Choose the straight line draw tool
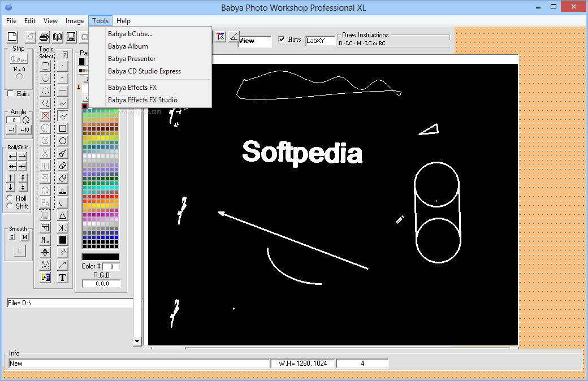The width and height of the screenshot is (588, 381). pos(63,91)
